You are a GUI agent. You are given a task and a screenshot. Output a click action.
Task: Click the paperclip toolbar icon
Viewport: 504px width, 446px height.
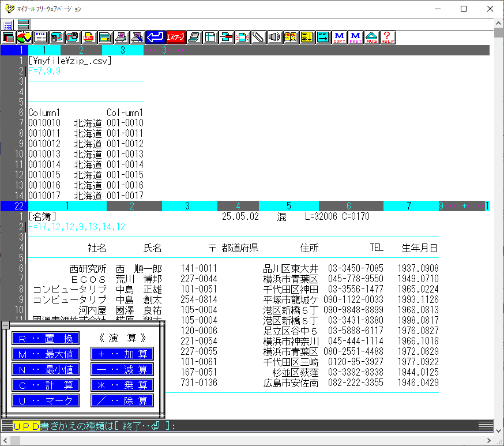[x=258, y=38]
